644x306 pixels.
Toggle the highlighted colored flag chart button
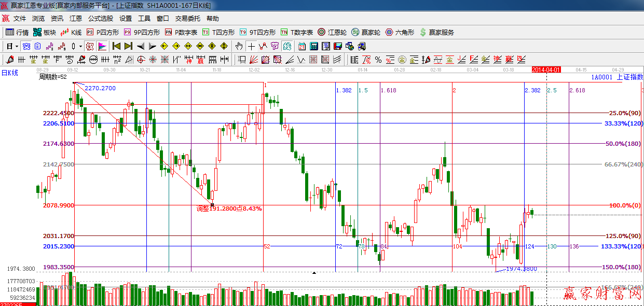[x=102, y=46]
